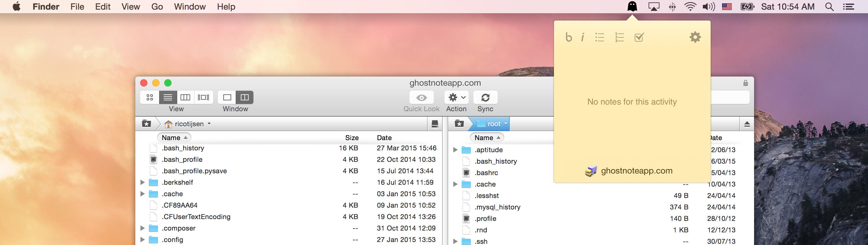This screenshot has width=868, height=245.
Task: Insert a numbered list in note
Action: tap(619, 37)
